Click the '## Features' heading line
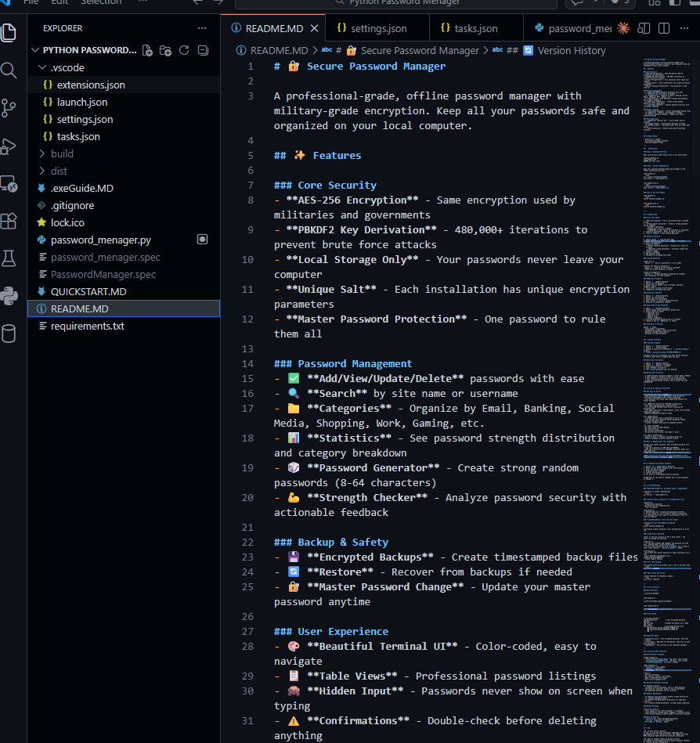700x743 pixels. (x=318, y=156)
